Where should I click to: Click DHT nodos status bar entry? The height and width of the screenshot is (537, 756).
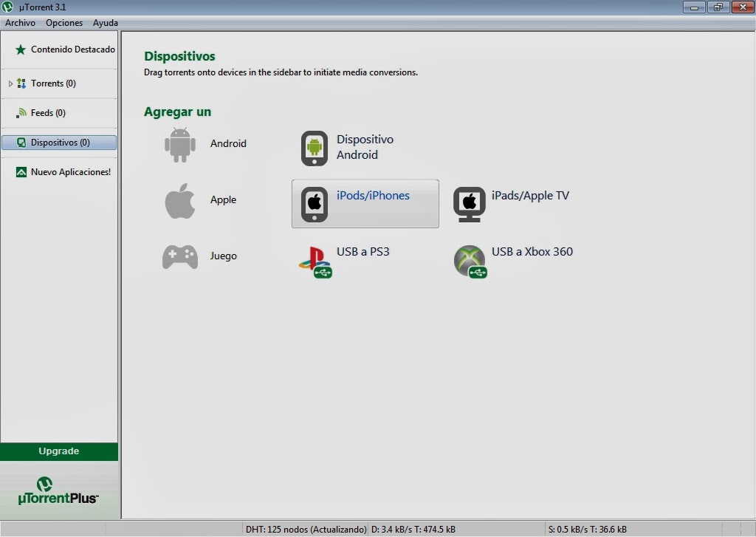(x=306, y=530)
